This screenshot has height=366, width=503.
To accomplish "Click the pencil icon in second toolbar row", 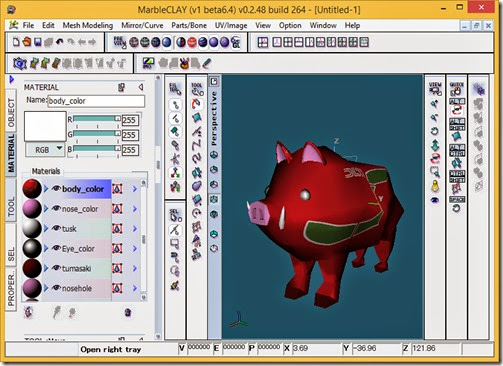I will [207, 63].
